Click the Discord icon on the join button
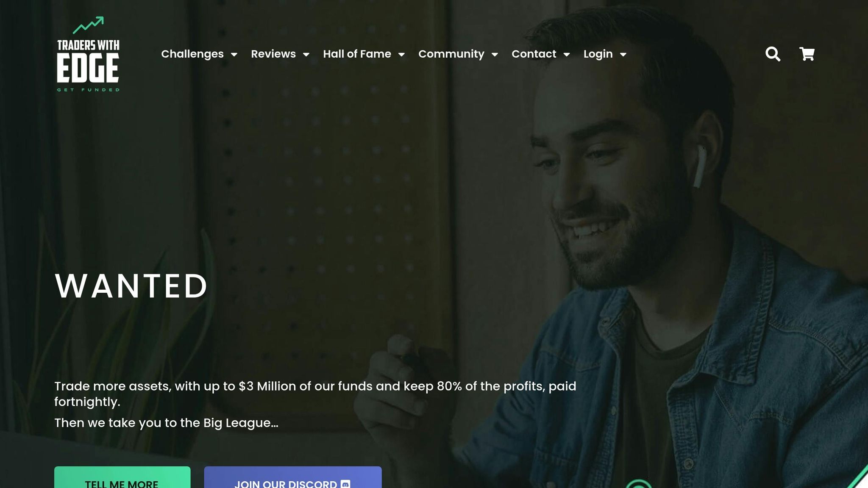This screenshot has height=488, width=868. 345,484
